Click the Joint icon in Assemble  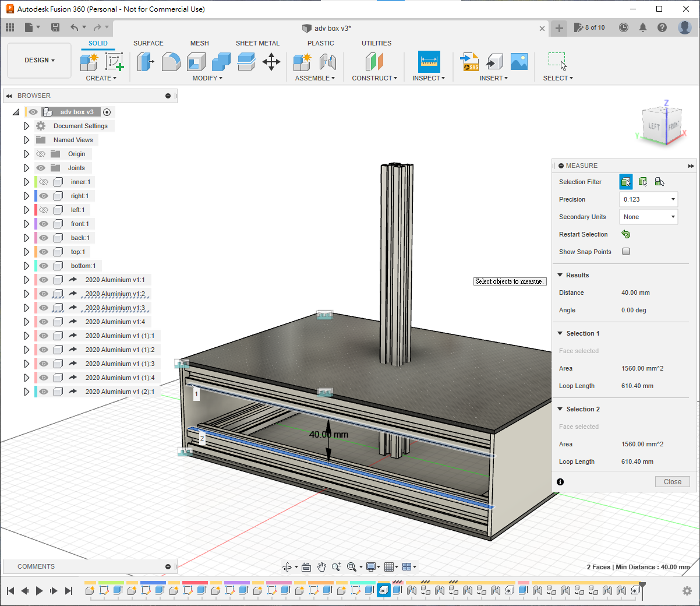point(328,62)
